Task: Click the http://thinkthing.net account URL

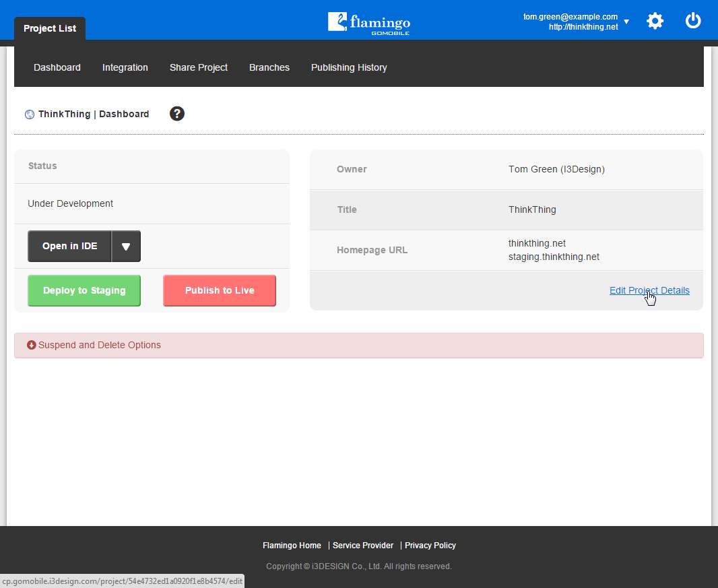Action: click(583, 27)
